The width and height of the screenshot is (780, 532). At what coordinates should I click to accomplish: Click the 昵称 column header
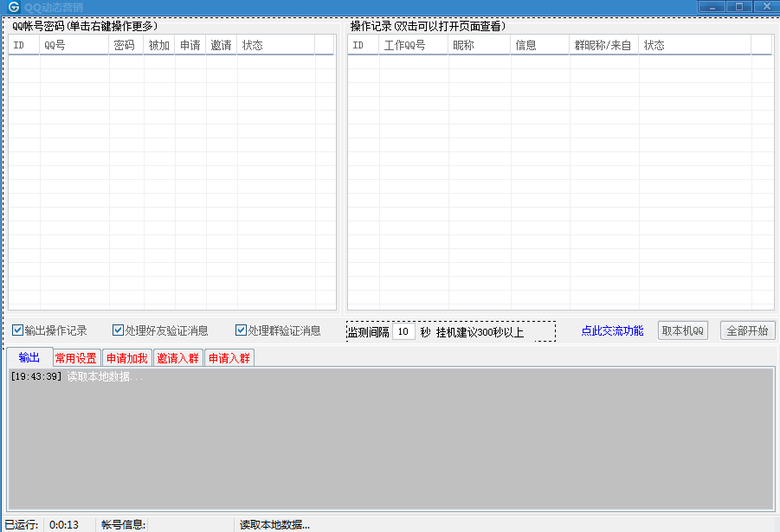point(479,45)
